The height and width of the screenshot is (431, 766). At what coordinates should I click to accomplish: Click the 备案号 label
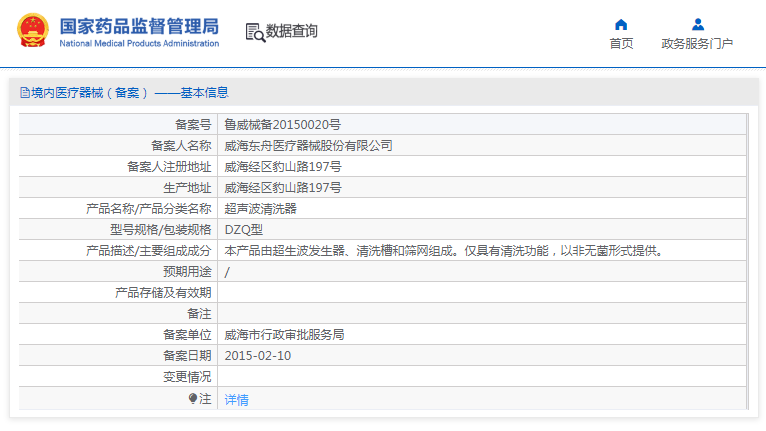(x=193, y=125)
